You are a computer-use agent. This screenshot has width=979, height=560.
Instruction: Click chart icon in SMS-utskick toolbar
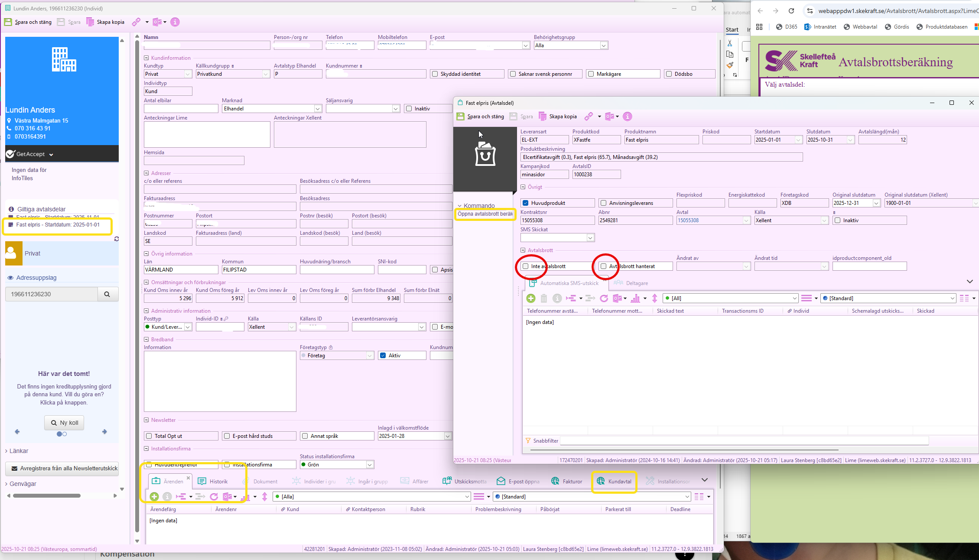tap(635, 298)
